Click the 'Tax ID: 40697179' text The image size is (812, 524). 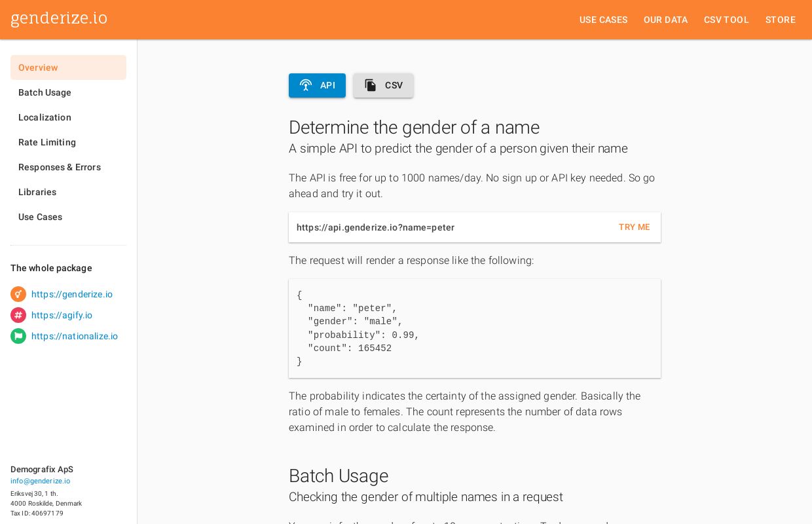[37, 514]
